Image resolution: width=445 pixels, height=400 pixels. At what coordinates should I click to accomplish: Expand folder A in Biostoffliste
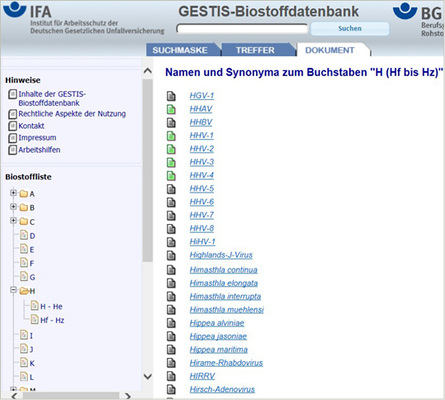pyautogui.click(x=13, y=193)
